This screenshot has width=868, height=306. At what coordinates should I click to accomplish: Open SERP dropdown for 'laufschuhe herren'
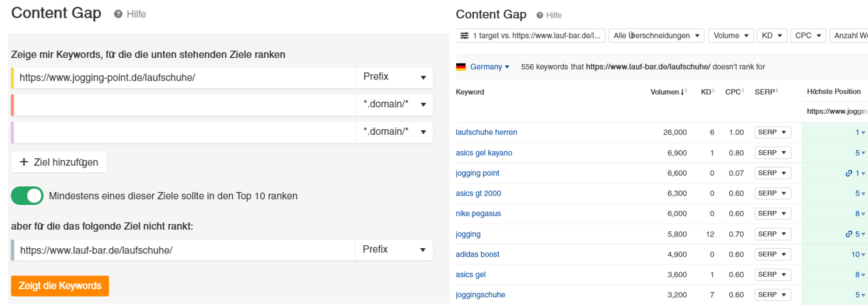[x=773, y=133]
